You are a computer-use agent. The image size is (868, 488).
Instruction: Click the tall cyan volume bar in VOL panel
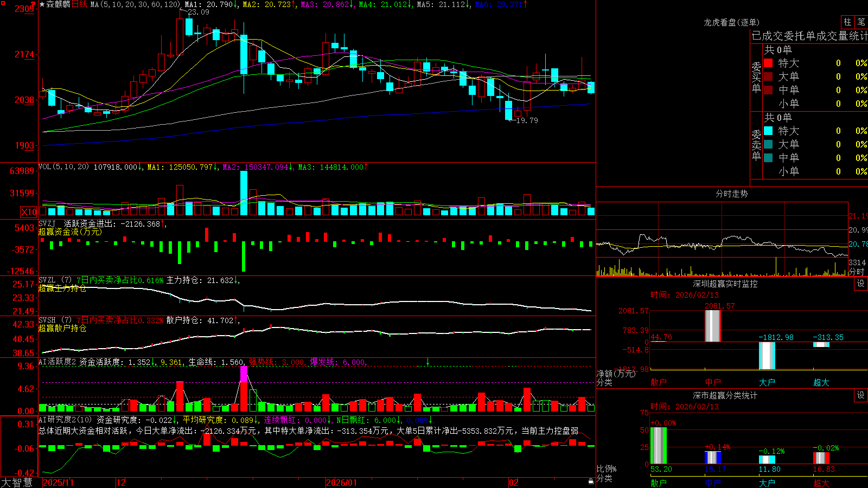click(244, 194)
